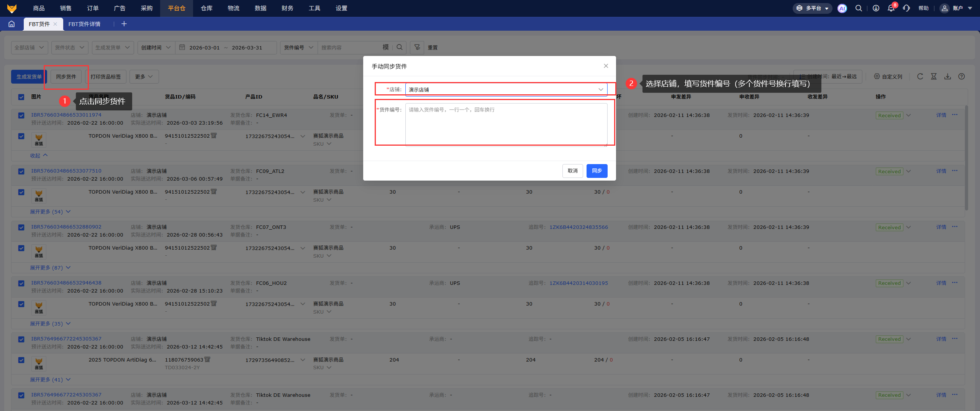This screenshot has width=980, height=411.
Task: Open customer service headset icon
Action: point(906,8)
